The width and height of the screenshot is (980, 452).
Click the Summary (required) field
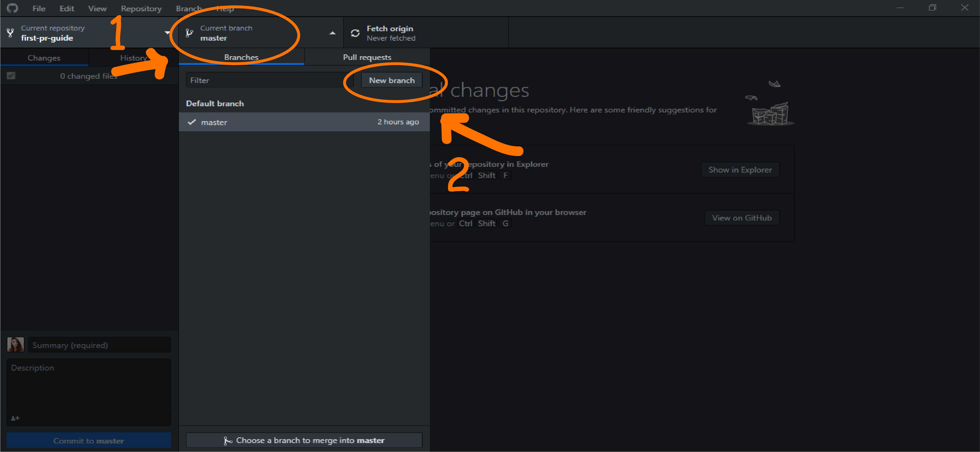click(99, 345)
